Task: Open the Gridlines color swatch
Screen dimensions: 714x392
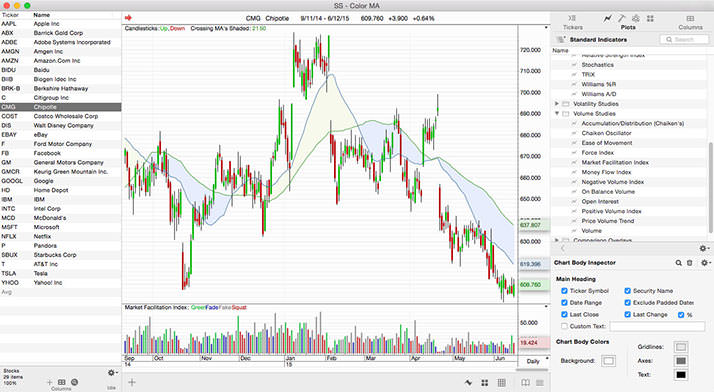Action: click(681, 347)
